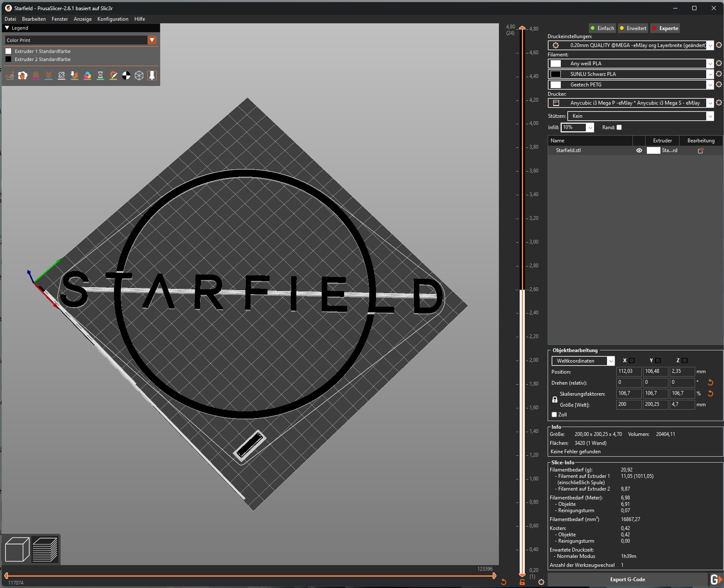Open Any weiß PLA filament dropdown

pos(710,64)
